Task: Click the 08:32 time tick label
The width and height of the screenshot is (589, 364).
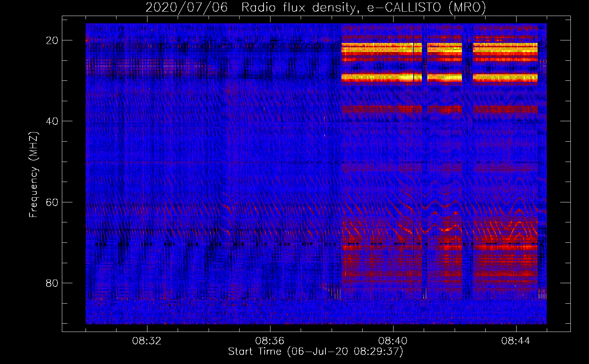Action: pyautogui.click(x=147, y=341)
